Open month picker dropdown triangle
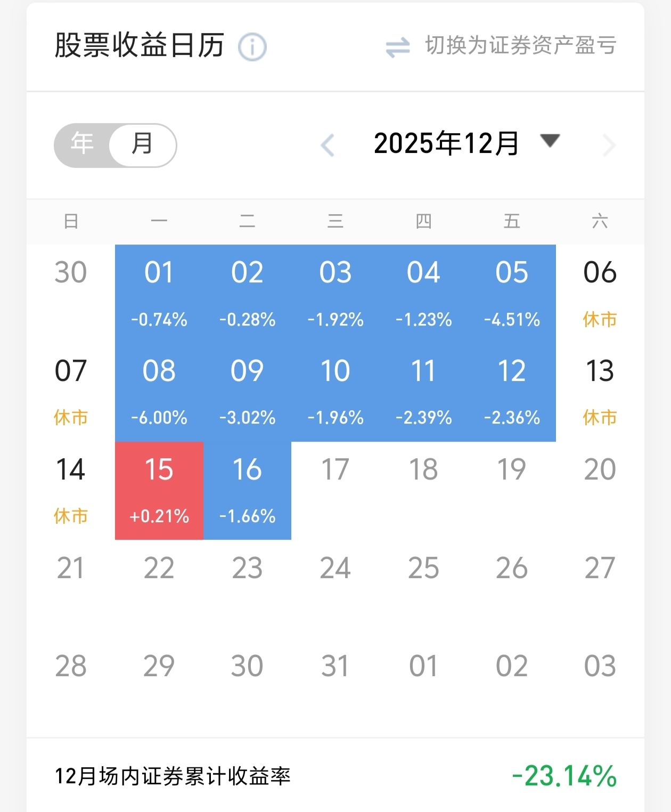The width and height of the screenshot is (671, 812). click(550, 141)
